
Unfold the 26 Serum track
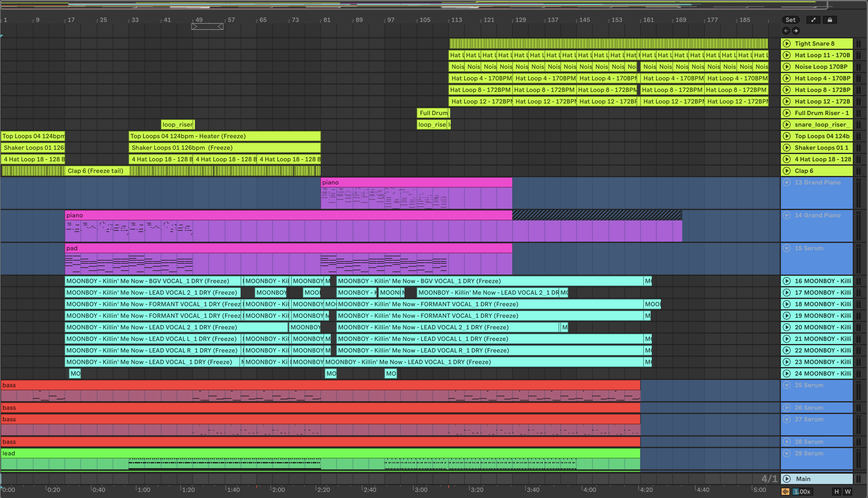pos(787,408)
